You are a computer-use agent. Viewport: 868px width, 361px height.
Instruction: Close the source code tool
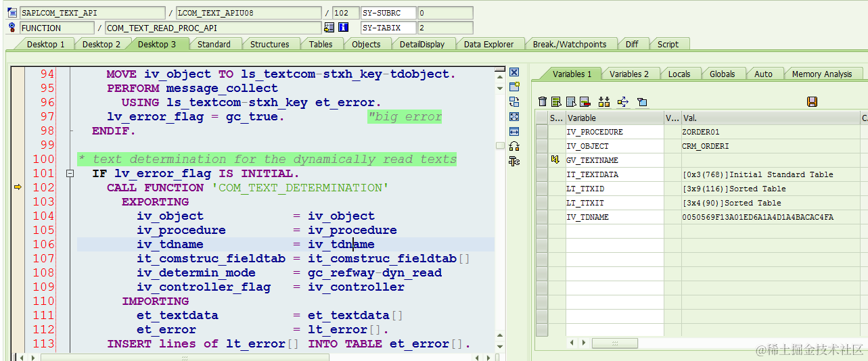tap(514, 72)
